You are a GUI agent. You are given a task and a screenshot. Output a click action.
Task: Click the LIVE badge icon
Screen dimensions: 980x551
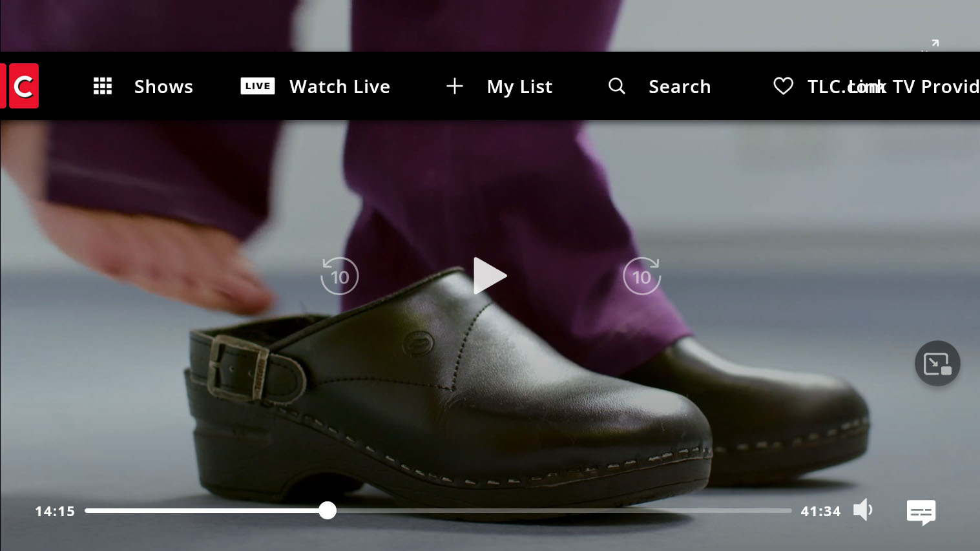pyautogui.click(x=257, y=86)
